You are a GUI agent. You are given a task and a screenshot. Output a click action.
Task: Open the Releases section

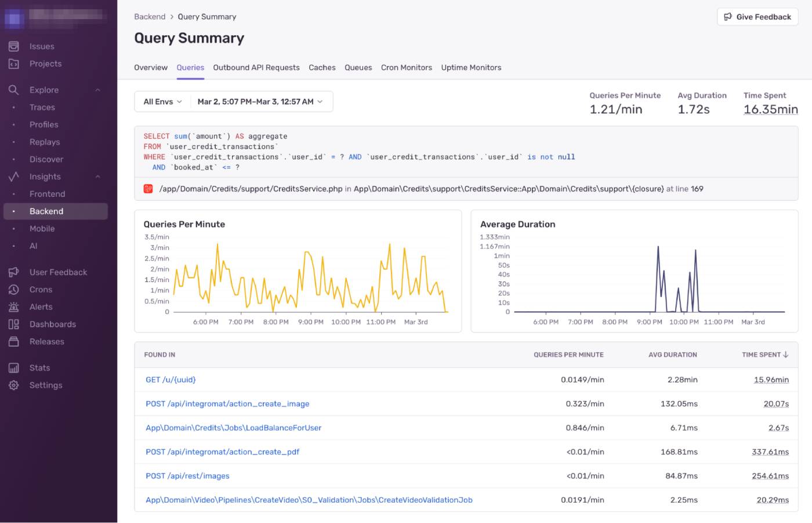click(x=48, y=341)
